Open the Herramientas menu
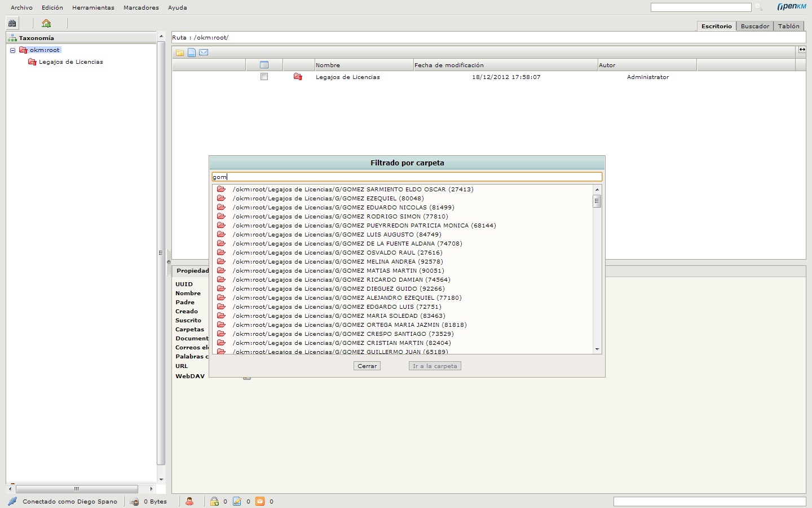The height and width of the screenshot is (508, 812). (93, 7)
